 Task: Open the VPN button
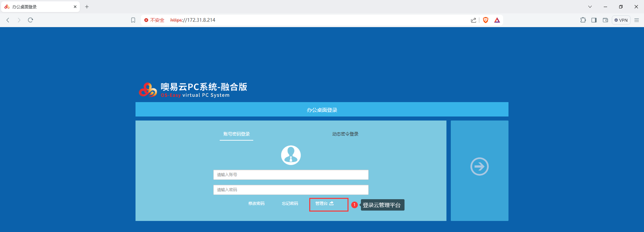pyautogui.click(x=621, y=20)
